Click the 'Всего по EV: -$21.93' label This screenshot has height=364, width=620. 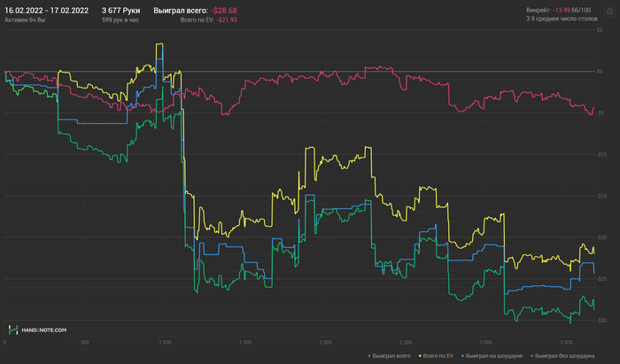pos(208,19)
